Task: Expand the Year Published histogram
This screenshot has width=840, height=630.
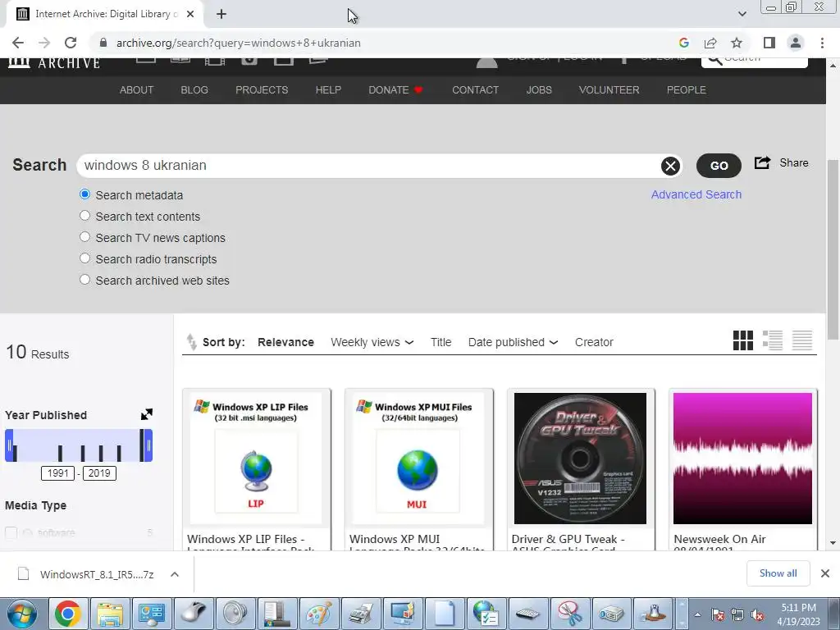Action: (x=146, y=414)
